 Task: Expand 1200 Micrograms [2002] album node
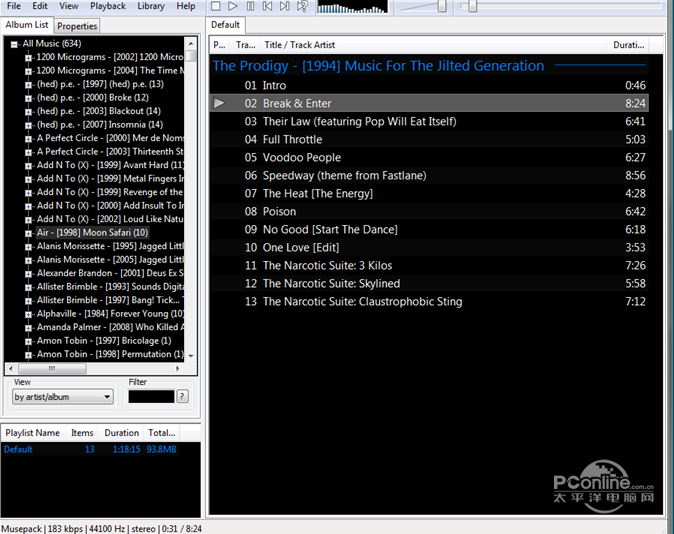[28, 58]
